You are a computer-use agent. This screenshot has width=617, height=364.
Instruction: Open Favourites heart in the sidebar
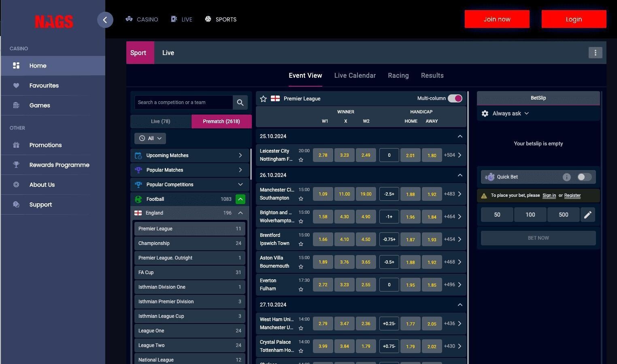tap(53, 85)
